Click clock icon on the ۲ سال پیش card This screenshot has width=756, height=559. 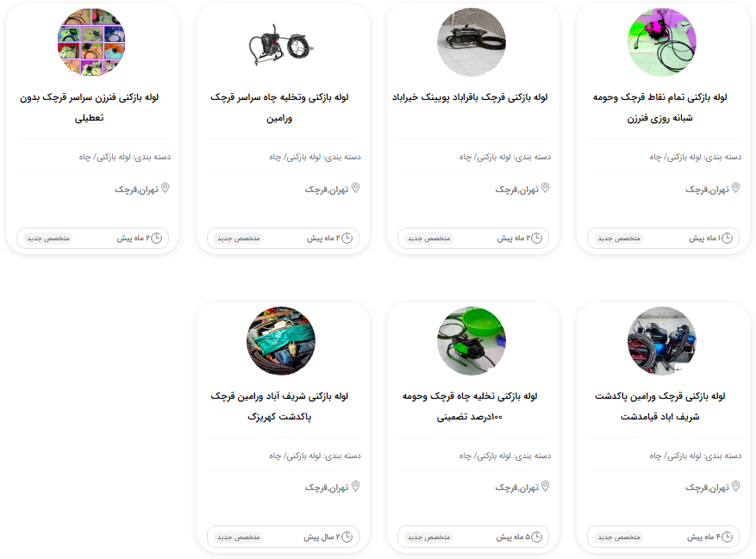point(347,537)
